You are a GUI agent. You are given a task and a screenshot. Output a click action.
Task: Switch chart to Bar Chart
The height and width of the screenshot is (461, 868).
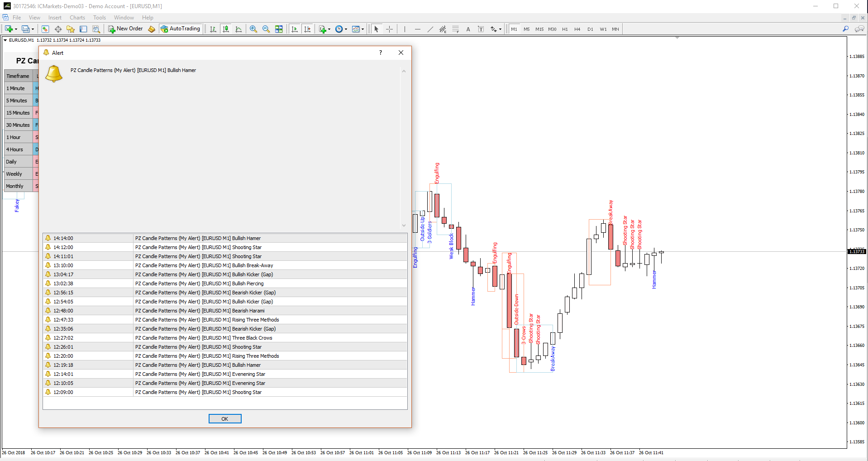pos(213,29)
